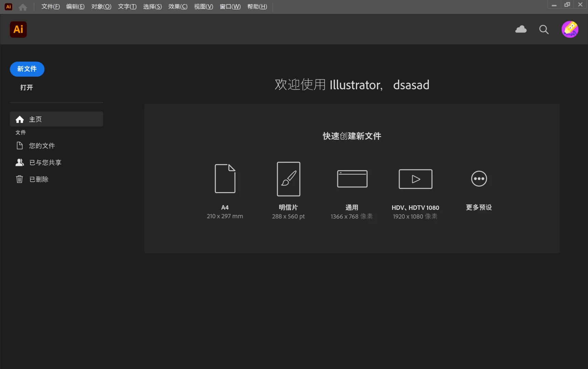588x369 pixels.
Task: View 已与您共享 shared files
Action: (45, 162)
